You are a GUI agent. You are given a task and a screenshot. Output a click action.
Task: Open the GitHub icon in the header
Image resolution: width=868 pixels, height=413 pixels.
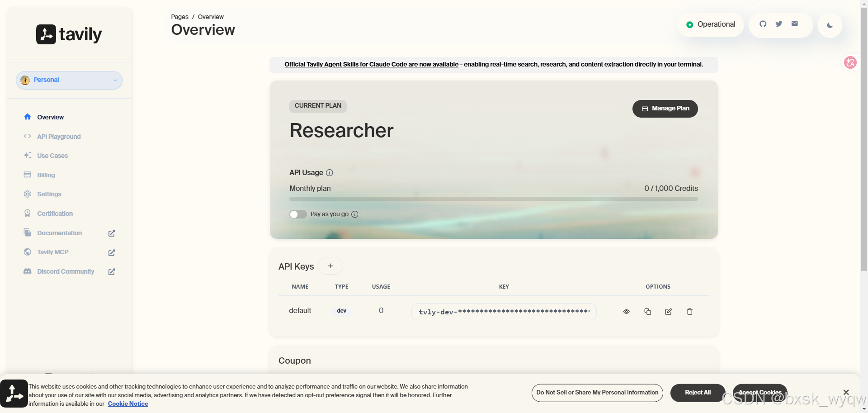763,24
